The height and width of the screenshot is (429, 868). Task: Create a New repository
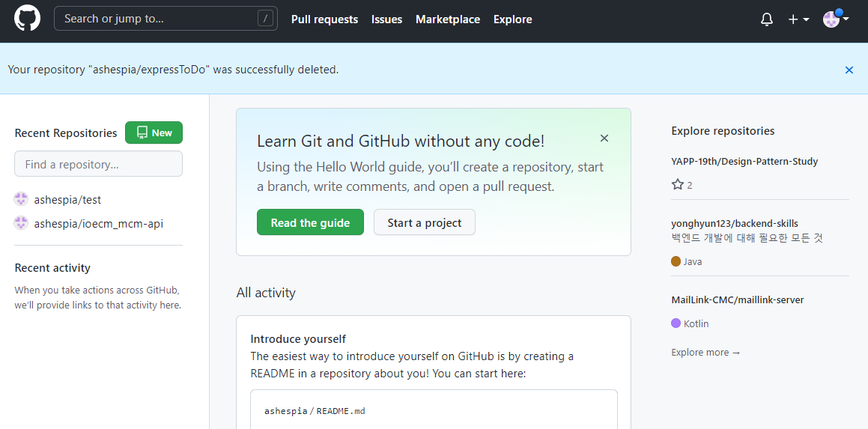click(154, 133)
